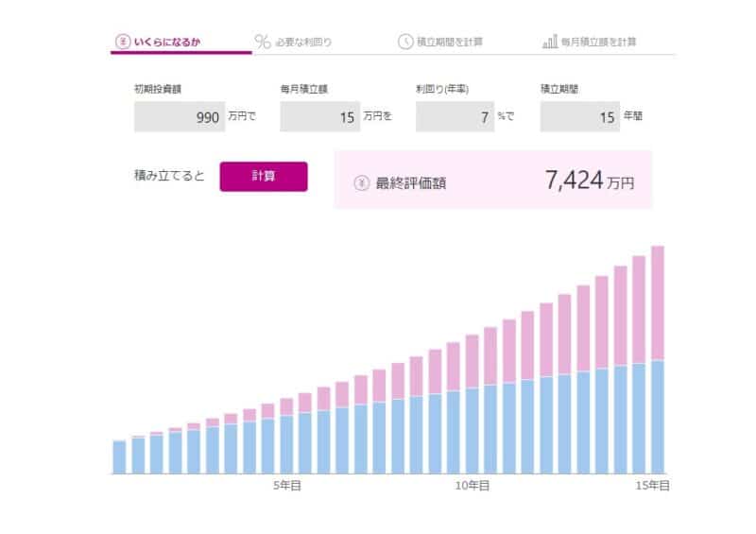Click the 最終評価額 label
The height and width of the screenshot is (534, 756).
coord(411,183)
